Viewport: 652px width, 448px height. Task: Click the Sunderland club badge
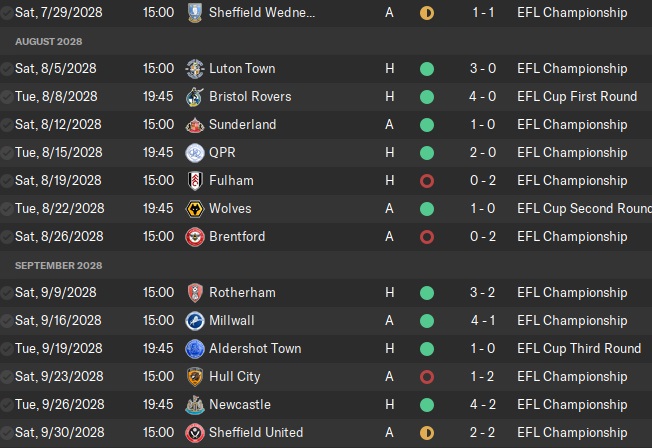[x=195, y=125]
